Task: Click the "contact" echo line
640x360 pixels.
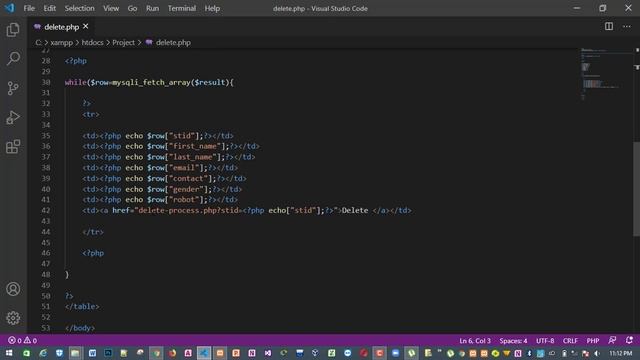Action: tap(164, 178)
